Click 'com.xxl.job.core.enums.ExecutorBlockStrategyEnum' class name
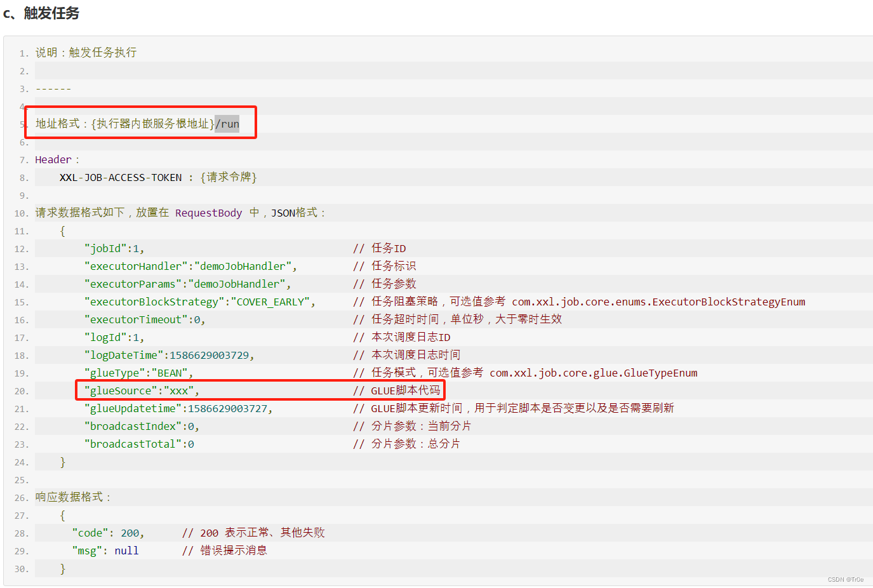Screen dimensions: 873x588 tap(658, 302)
